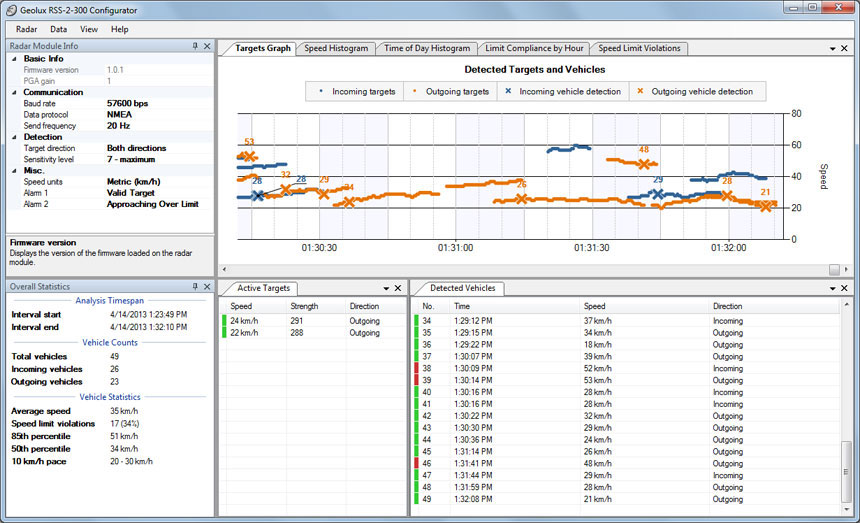Pin the Radar Module Info panel

(x=195, y=47)
